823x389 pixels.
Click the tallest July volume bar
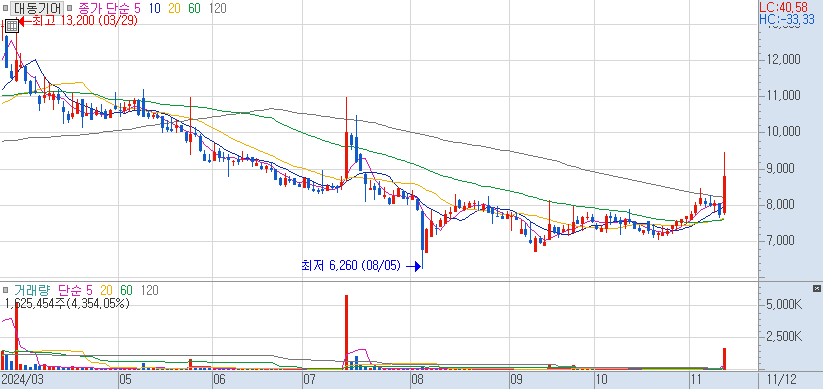coord(346,332)
